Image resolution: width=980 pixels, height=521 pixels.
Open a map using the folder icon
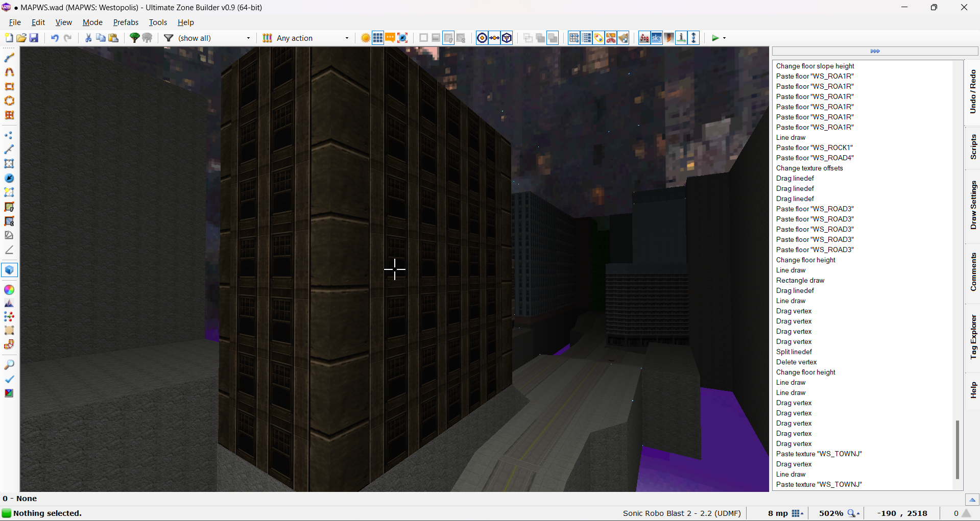click(21, 38)
